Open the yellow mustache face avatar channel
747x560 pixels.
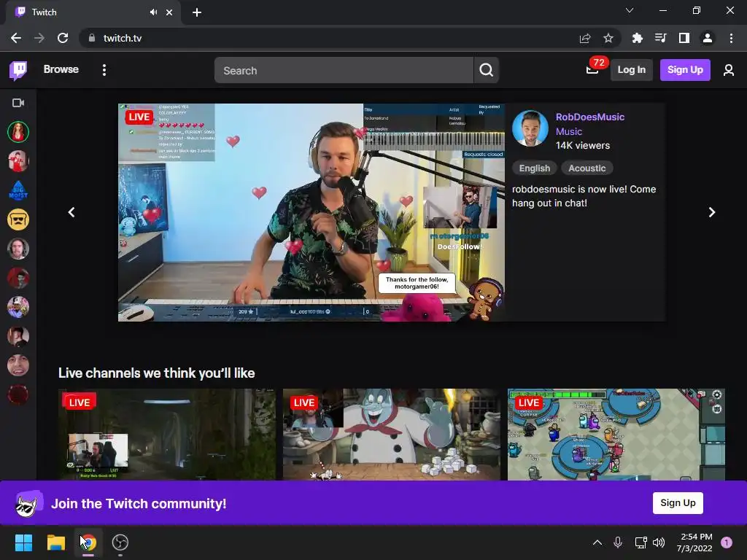(18, 219)
